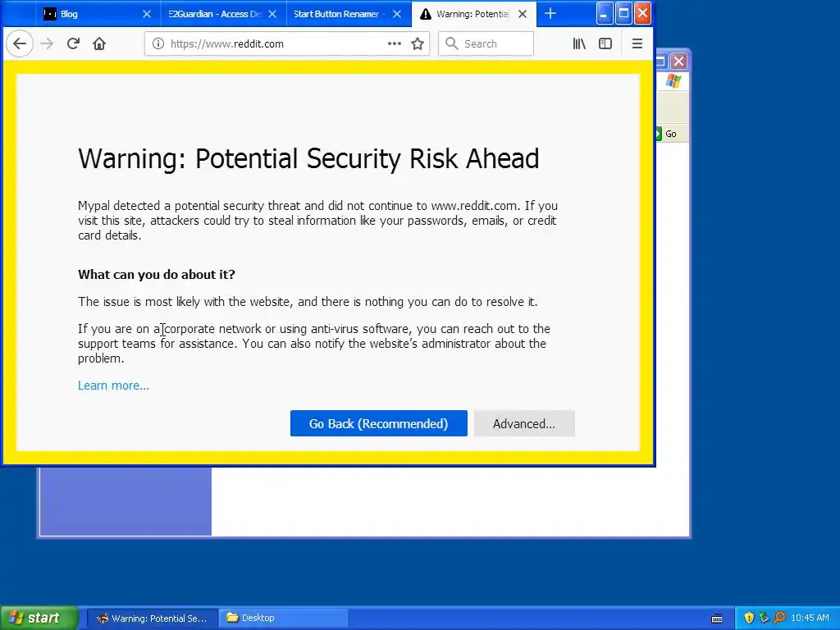The image size is (840, 630).
Task: Click the Search input field
Action: tap(486, 44)
